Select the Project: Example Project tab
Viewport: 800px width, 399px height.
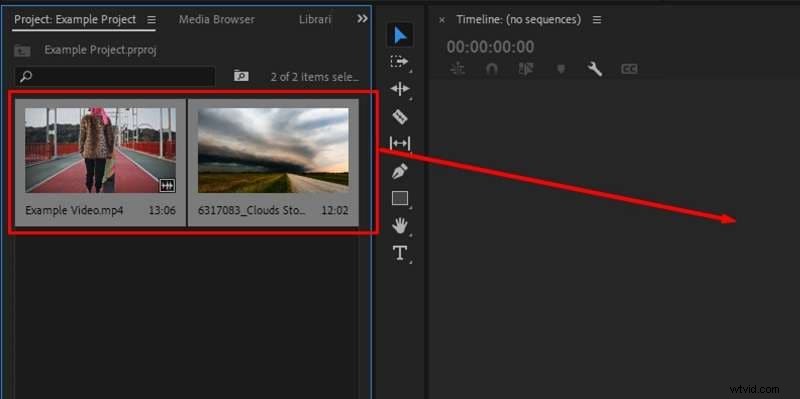click(x=75, y=19)
